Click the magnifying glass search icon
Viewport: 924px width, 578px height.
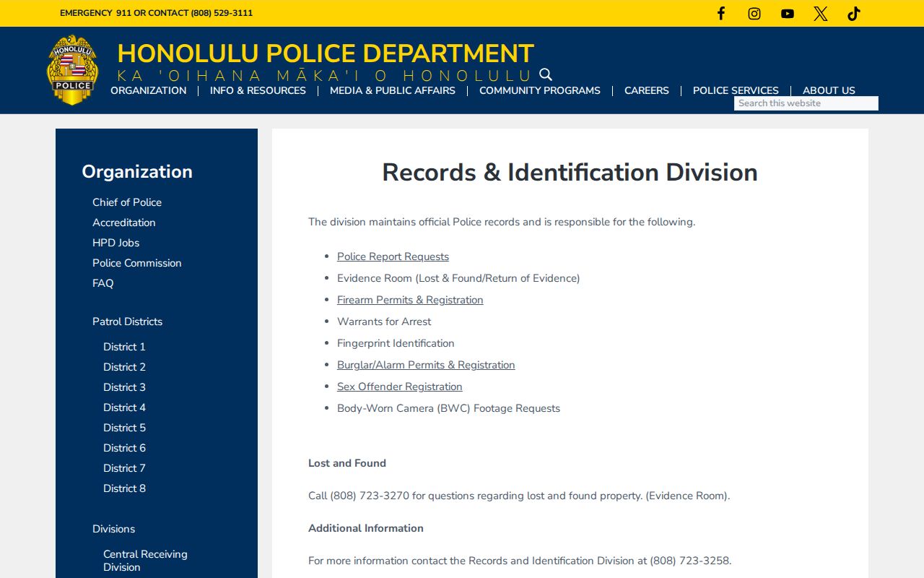546,74
